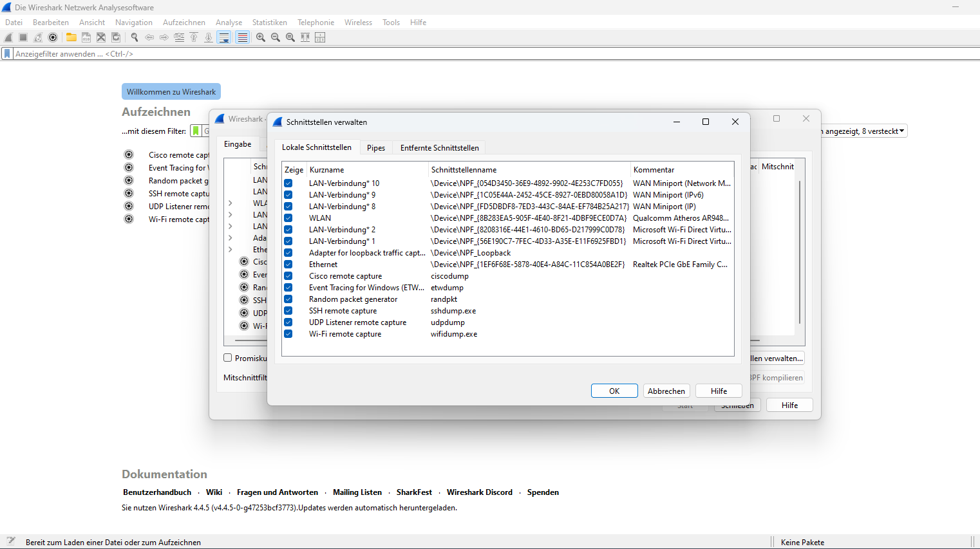
Task: Open the Statistiken menu
Action: [270, 22]
